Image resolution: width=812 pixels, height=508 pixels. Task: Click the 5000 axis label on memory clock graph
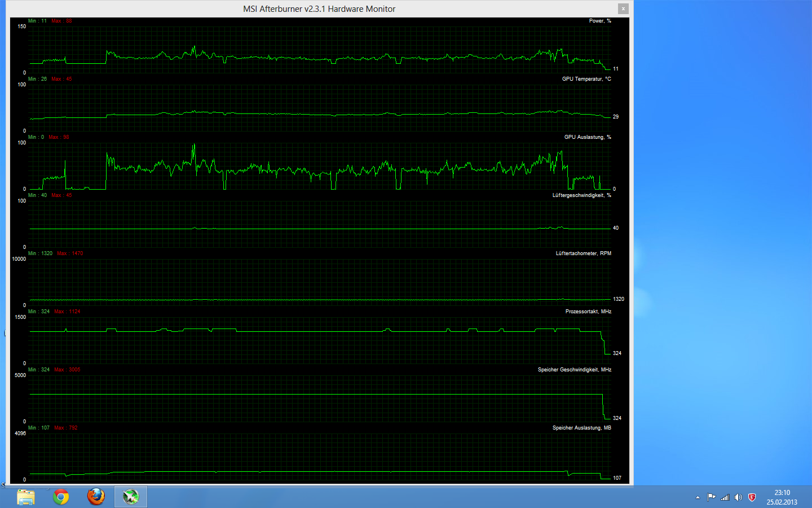[x=20, y=375]
